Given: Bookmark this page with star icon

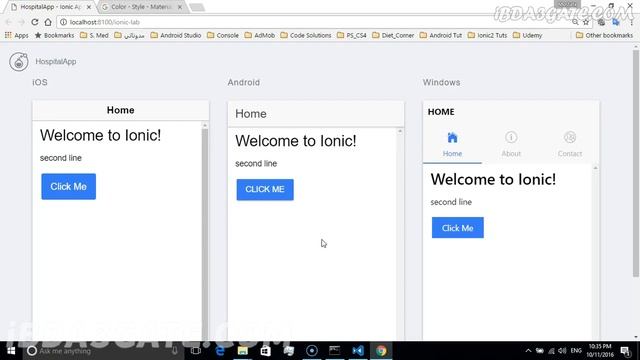Looking at the screenshot, I should [x=586, y=22].
